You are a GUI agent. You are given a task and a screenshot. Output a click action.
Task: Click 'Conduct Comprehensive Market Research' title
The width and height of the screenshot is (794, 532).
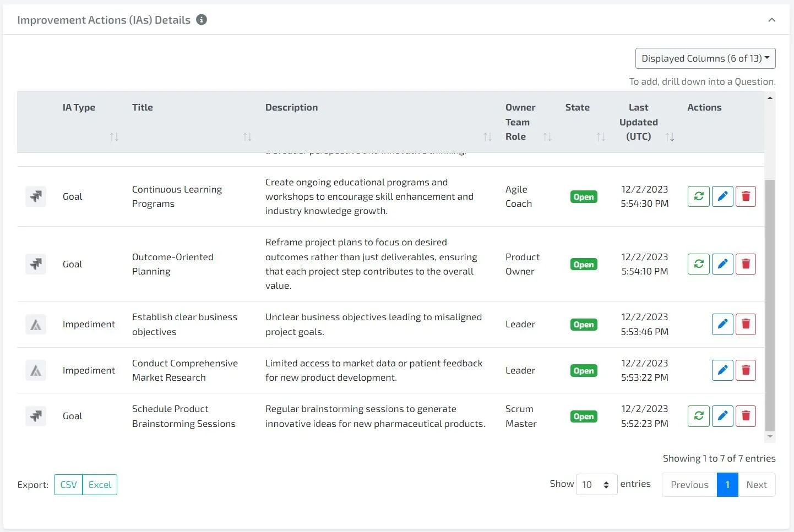(x=185, y=370)
